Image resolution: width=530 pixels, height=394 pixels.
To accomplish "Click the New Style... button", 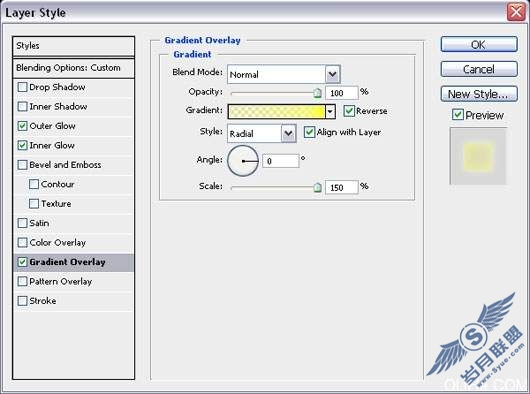I will click(x=479, y=94).
